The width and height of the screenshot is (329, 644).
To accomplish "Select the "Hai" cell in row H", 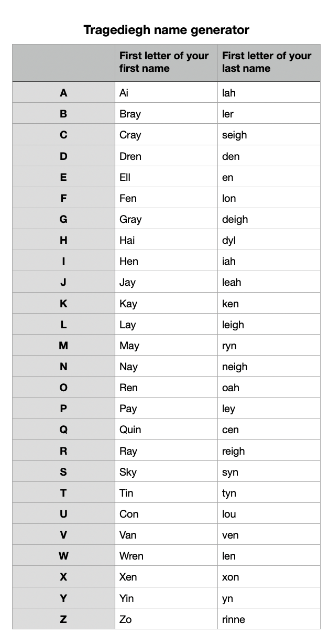I will [x=127, y=240].
